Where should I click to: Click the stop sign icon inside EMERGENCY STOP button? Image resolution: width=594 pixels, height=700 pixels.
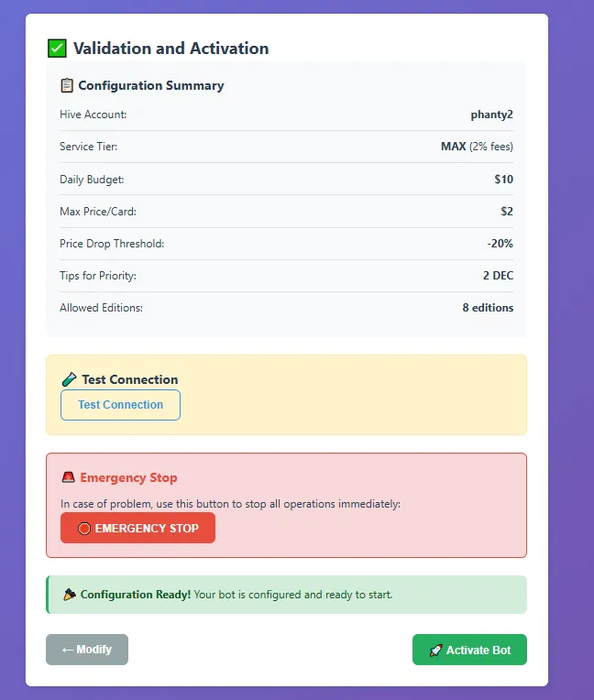pos(84,529)
